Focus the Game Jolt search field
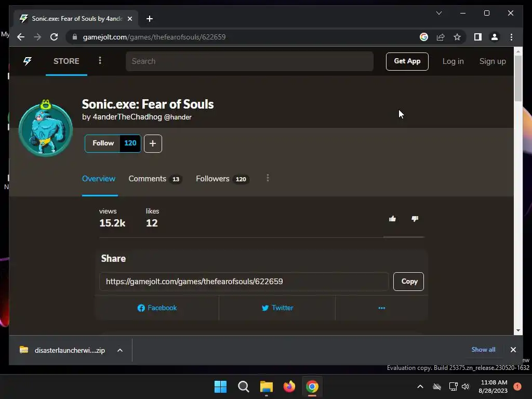 point(249,61)
